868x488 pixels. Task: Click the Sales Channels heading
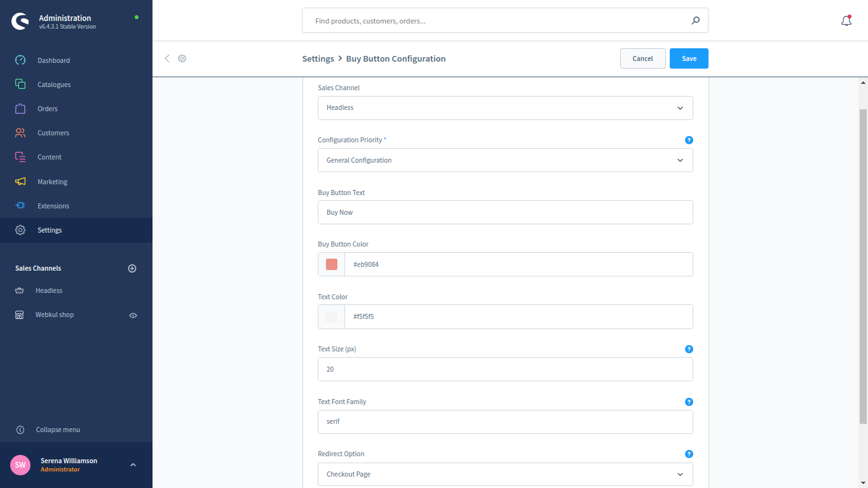[38, 268]
